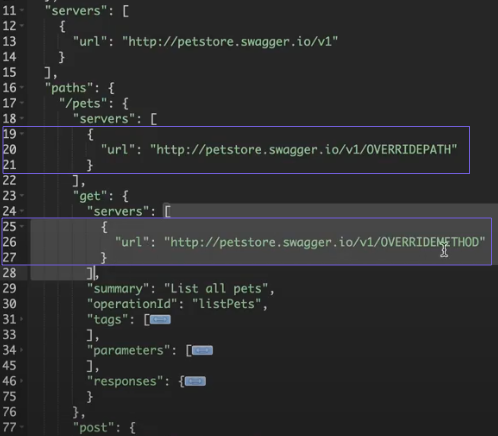Collapse the "/pets" block on line 17
This screenshot has width=498, height=436.
(22, 103)
